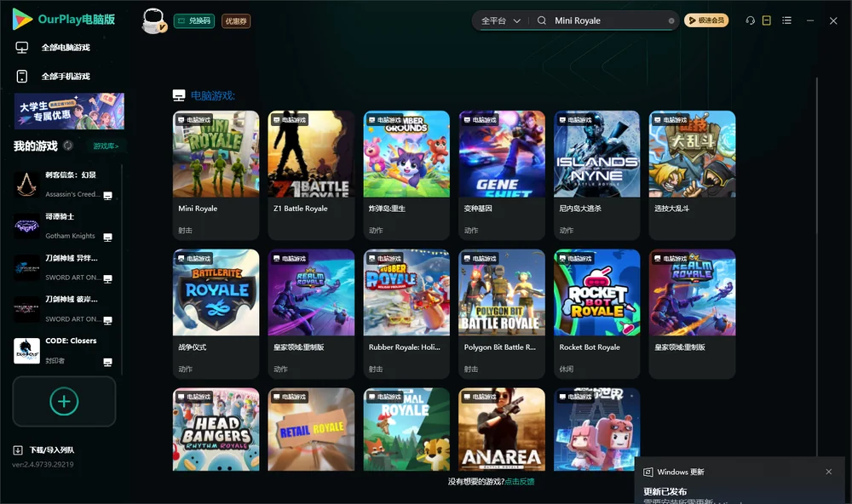Click PC icon on CODE: Closers row
This screenshot has height=504, width=852.
coord(107,363)
